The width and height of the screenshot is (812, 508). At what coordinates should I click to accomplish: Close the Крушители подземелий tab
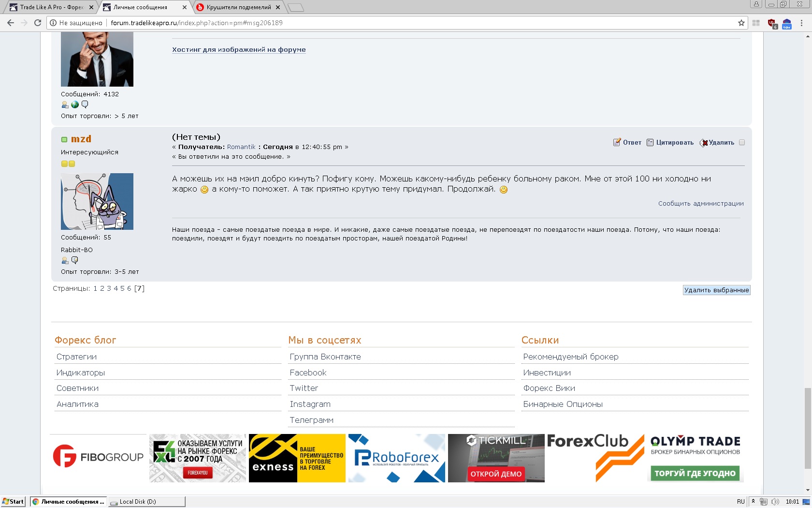pyautogui.click(x=278, y=7)
